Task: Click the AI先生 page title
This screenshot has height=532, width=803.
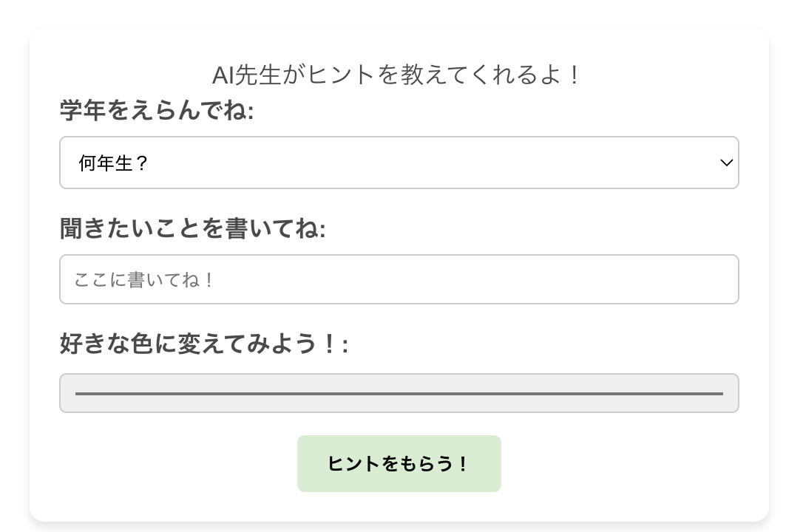Action: (x=399, y=74)
